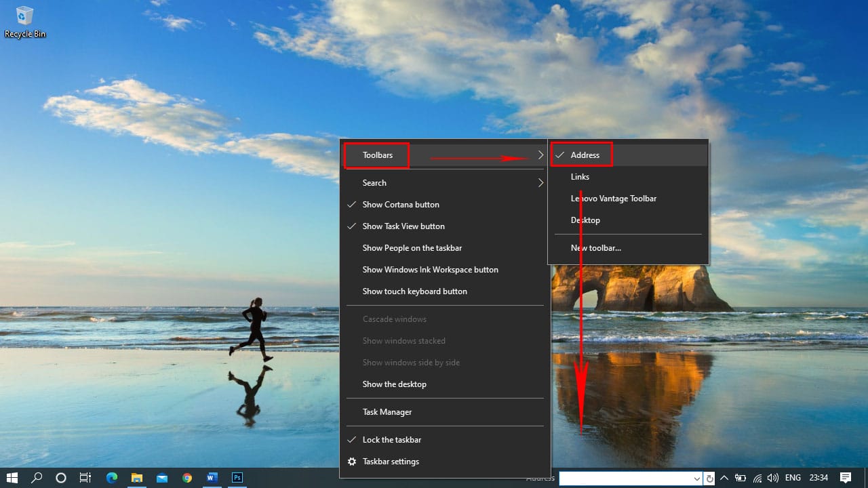Open the Word taskbar icon
Image resolution: width=868 pixels, height=488 pixels.
[212, 478]
